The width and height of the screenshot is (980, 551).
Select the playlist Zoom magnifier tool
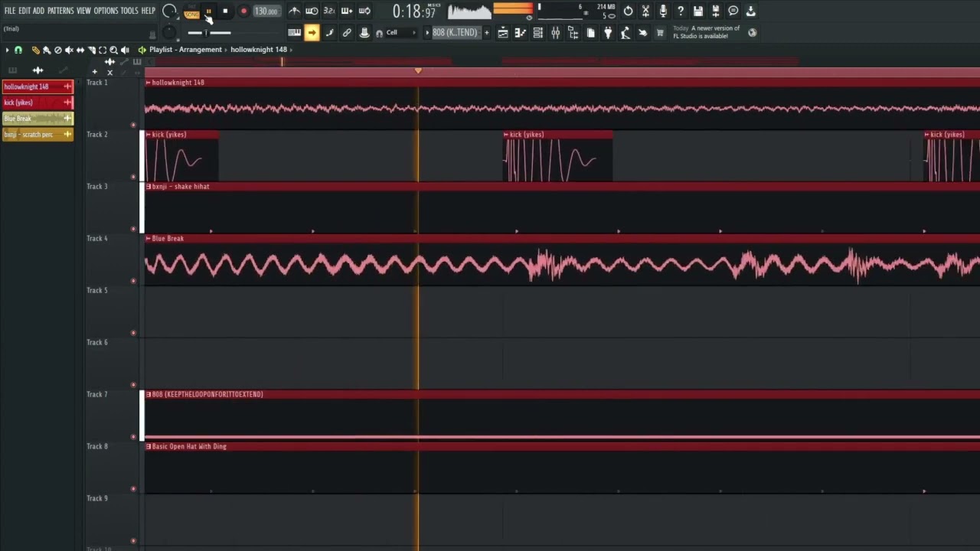(x=113, y=50)
